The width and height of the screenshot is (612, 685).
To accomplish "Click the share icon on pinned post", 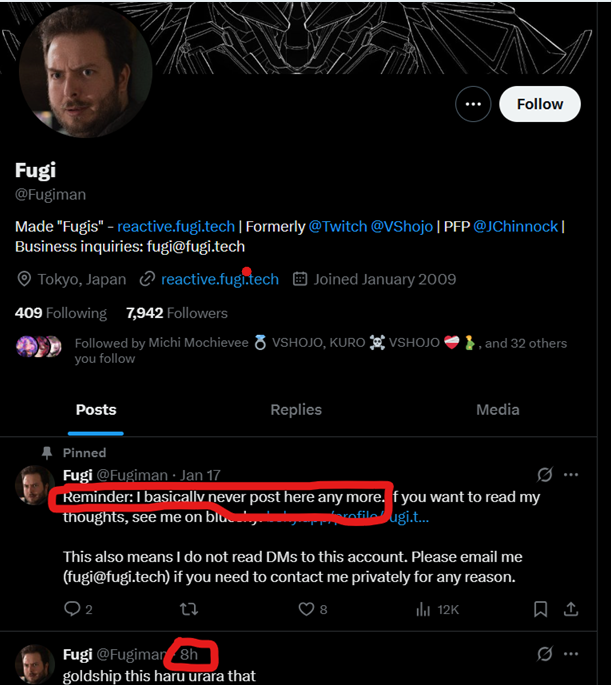I will pos(571,609).
